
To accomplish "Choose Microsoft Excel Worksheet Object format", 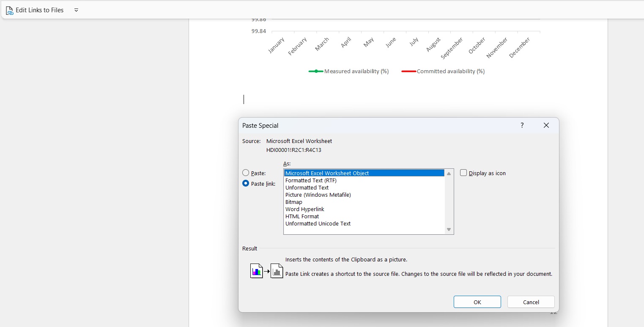I will [327, 173].
